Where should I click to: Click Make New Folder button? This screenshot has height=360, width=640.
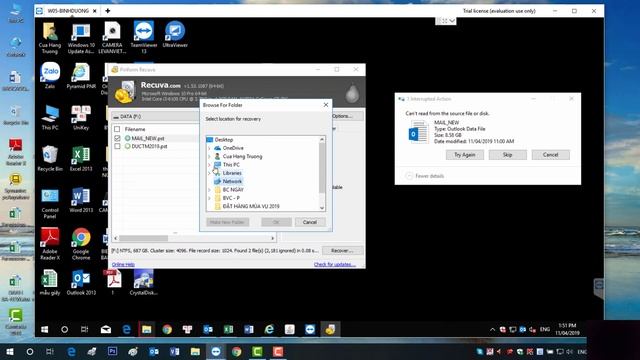tap(227, 222)
